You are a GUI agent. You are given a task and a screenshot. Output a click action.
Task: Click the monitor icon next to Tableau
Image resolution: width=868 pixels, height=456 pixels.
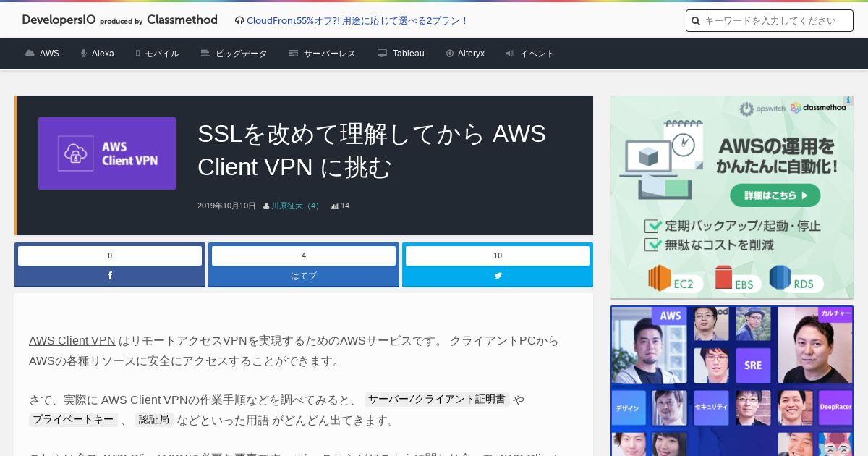(382, 54)
